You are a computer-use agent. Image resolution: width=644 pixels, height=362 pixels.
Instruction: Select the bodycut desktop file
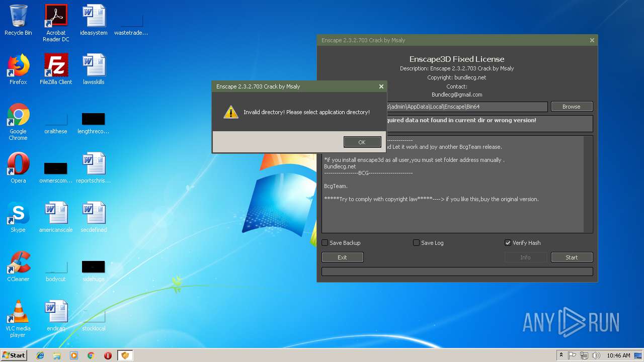56,271
